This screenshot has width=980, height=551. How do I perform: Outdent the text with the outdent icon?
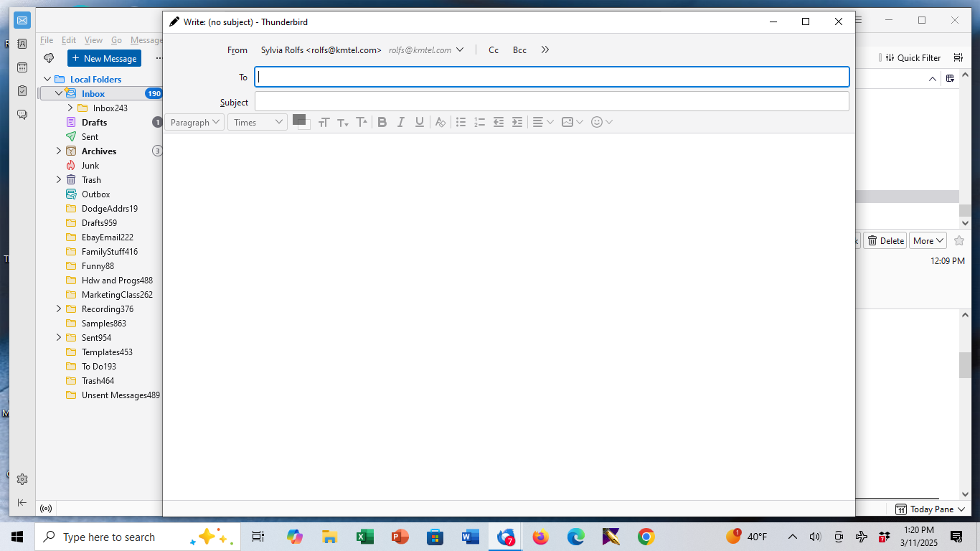pos(499,123)
